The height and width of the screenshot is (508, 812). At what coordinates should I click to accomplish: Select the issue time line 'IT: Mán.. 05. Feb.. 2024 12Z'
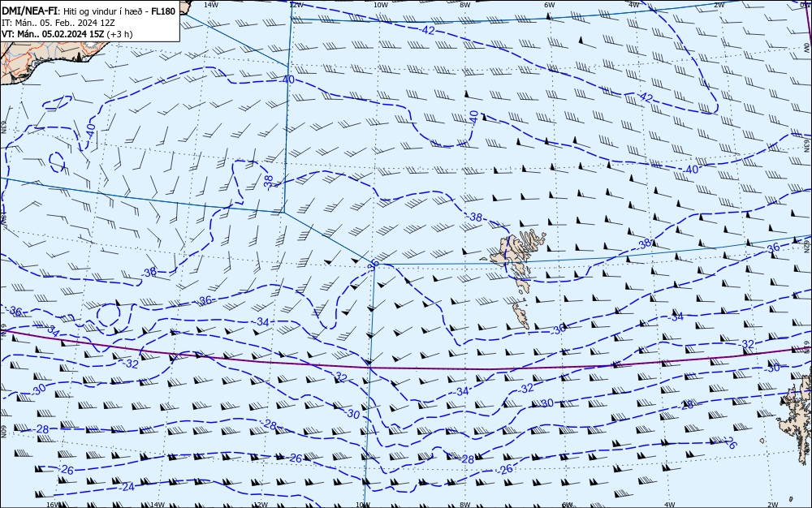[x=58, y=23]
